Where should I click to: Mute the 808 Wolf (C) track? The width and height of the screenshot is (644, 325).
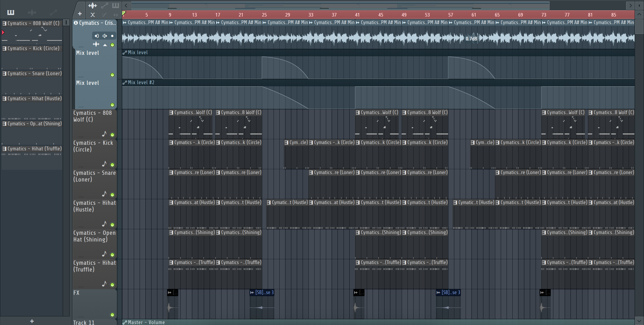112,135
